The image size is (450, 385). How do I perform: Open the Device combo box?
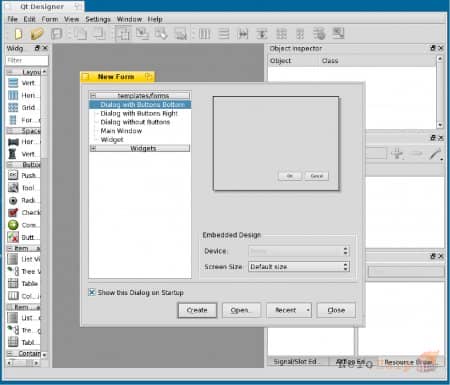tap(299, 251)
